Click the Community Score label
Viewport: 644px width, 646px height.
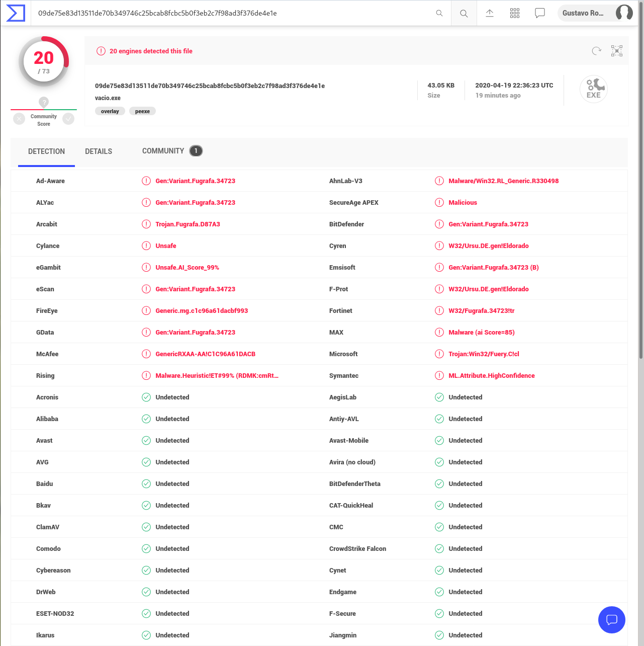[44, 120]
